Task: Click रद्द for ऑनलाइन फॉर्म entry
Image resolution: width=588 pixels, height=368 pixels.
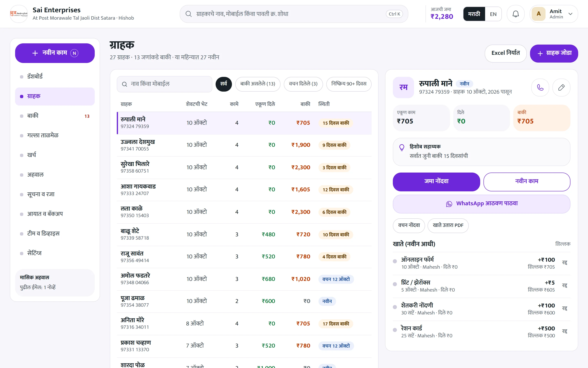Action: (x=565, y=263)
